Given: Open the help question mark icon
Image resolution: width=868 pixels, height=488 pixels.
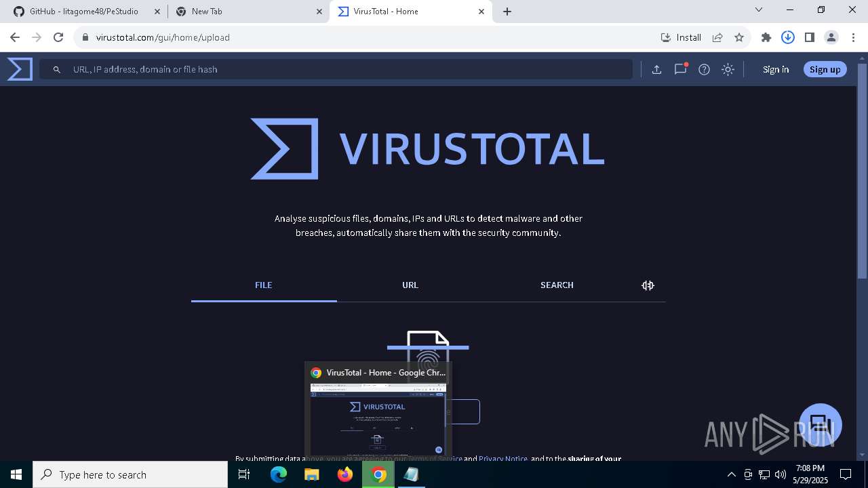Looking at the screenshot, I should (704, 69).
